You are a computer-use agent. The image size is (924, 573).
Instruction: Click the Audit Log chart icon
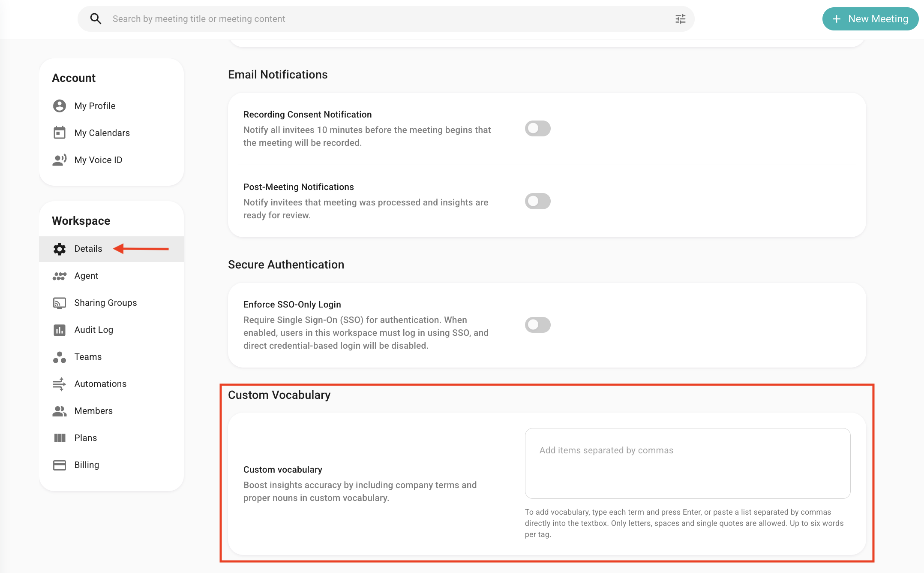pos(60,330)
